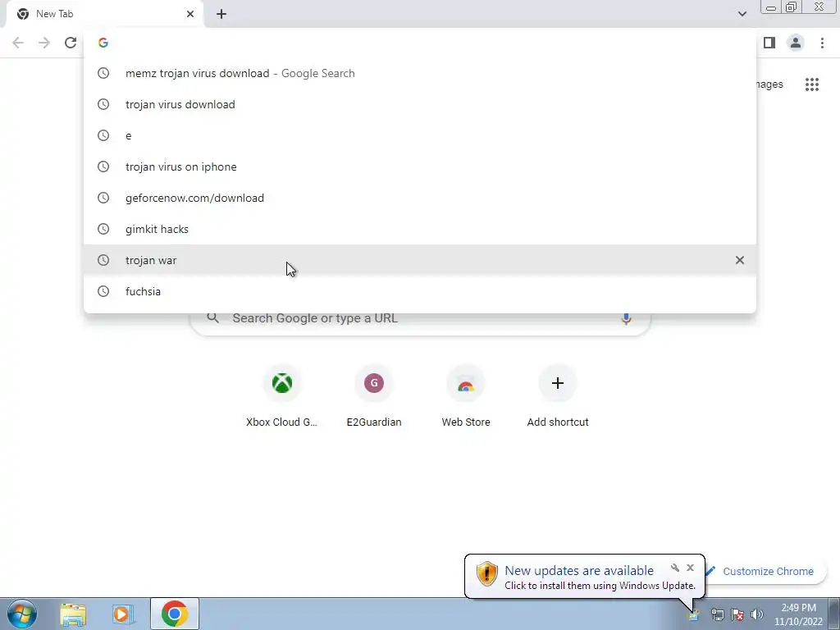Select the single-letter "e" suggestion
Screen dimensions: 840x630
420,135
